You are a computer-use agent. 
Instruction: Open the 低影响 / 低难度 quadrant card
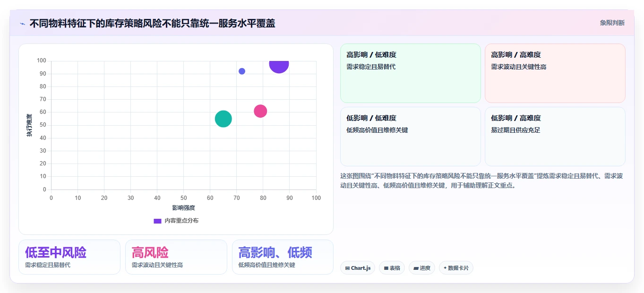click(x=410, y=137)
